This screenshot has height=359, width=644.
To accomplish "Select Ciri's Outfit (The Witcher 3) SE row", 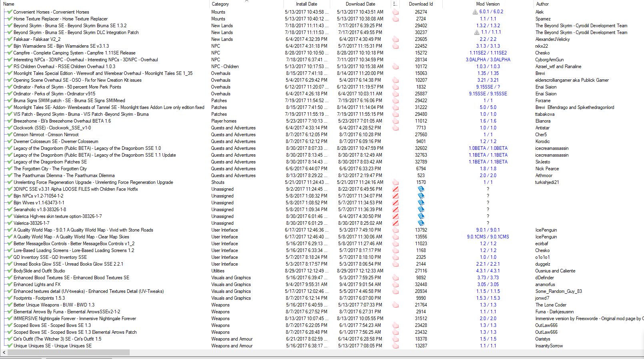I will pos(322,339).
